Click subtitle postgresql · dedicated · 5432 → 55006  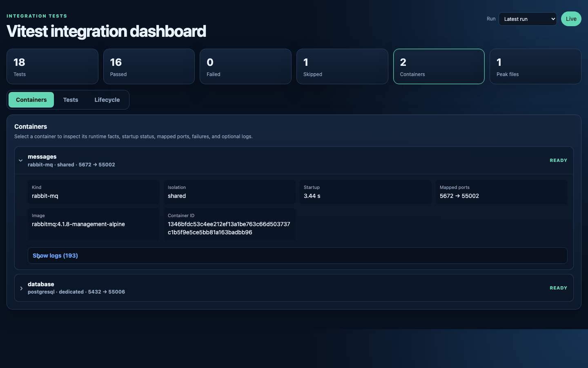pyautogui.click(x=76, y=292)
